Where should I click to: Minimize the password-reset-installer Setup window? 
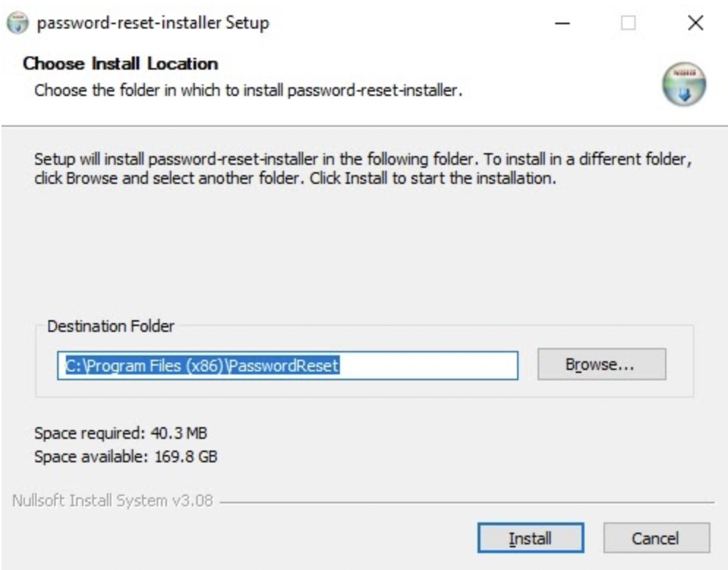pyautogui.click(x=562, y=23)
